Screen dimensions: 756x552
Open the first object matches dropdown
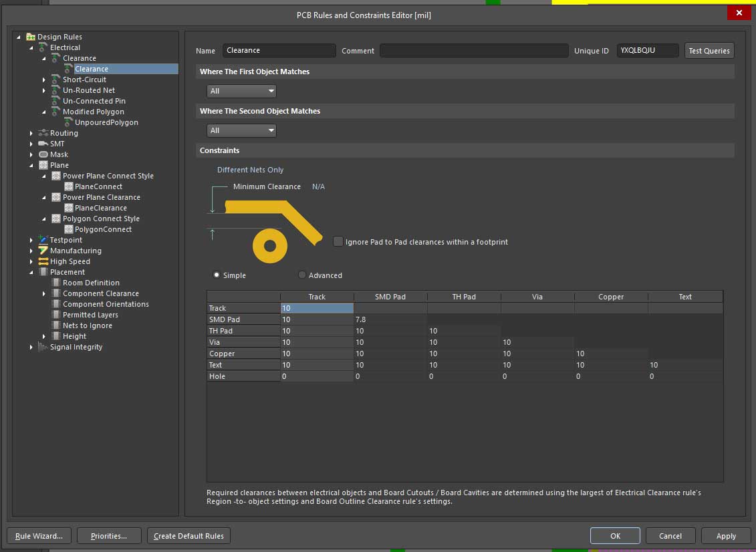click(x=241, y=91)
